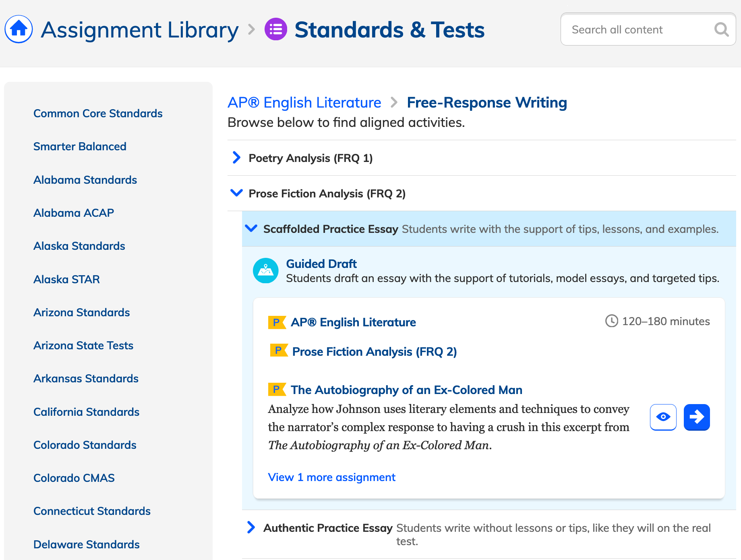
Task: Select Common Core Standards in sidebar
Action: coord(98,113)
